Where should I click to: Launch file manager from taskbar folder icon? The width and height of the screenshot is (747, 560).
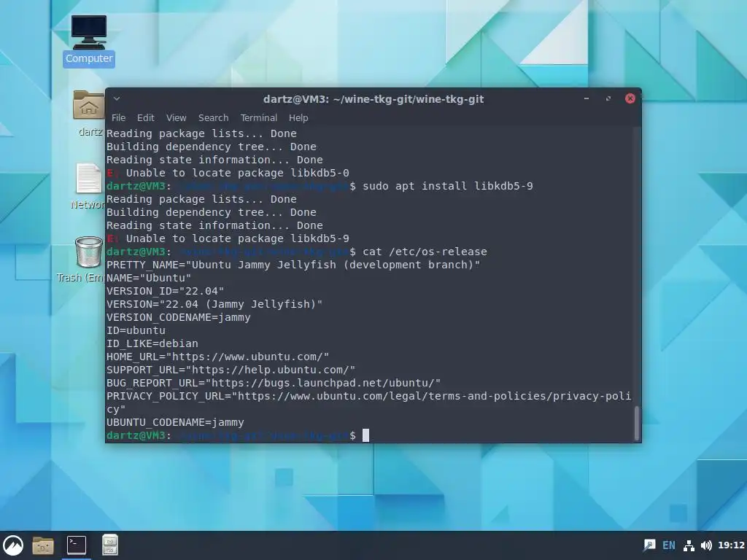coord(43,545)
